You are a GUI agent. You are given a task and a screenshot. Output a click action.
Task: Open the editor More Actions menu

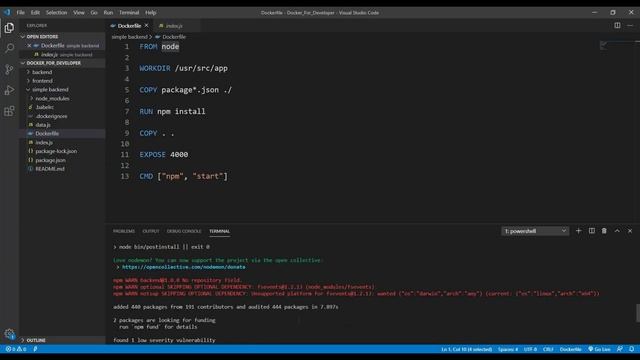point(630,25)
